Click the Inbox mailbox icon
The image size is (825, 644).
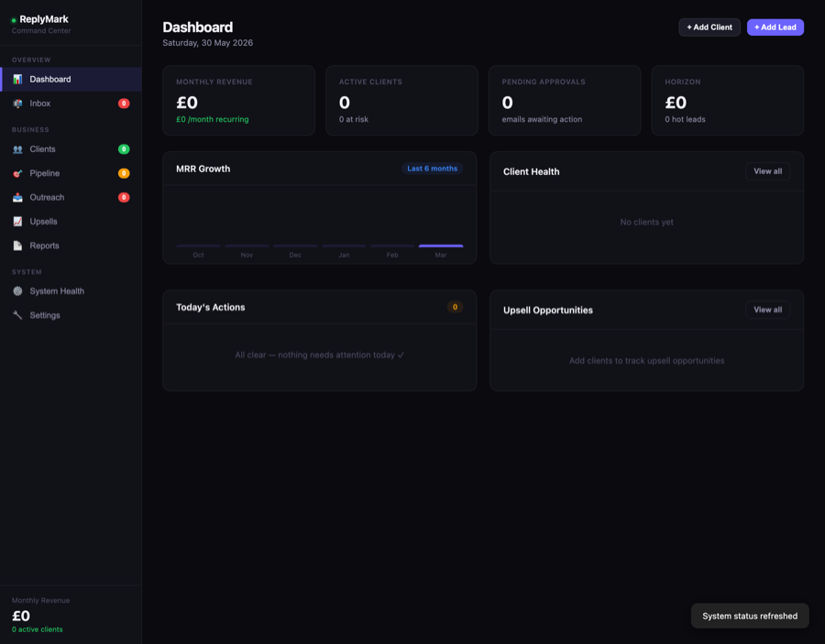click(17, 104)
